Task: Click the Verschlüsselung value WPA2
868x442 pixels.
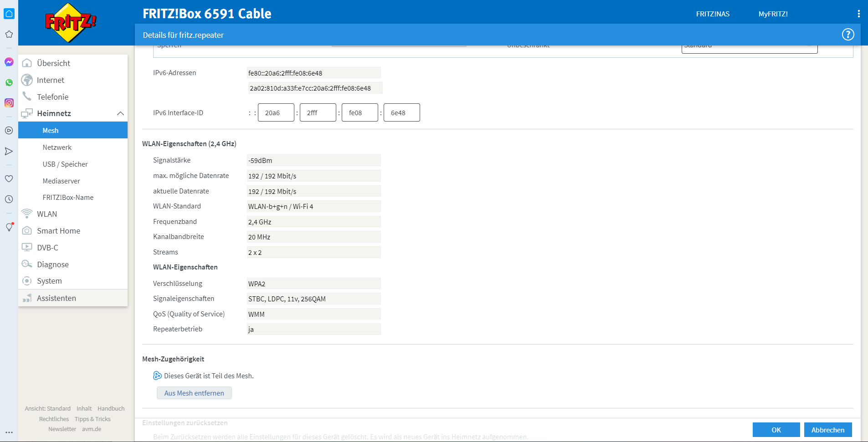Action: tap(313, 284)
